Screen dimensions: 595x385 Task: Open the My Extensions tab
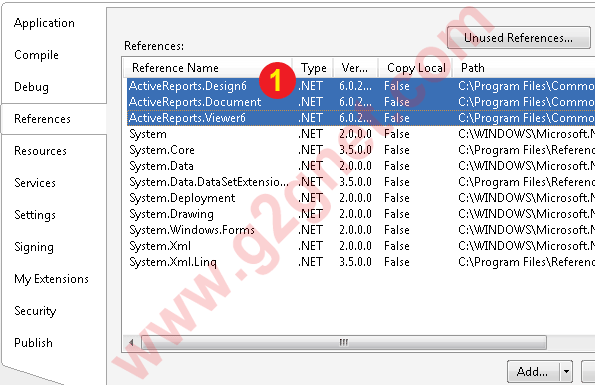pyautogui.click(x=51, y=279)
